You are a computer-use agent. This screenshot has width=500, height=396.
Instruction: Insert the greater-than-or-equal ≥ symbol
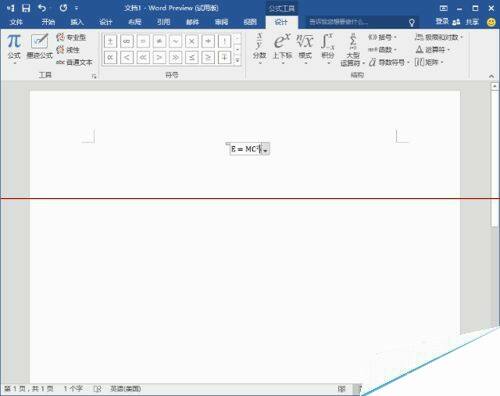click(x=208, y=58)
